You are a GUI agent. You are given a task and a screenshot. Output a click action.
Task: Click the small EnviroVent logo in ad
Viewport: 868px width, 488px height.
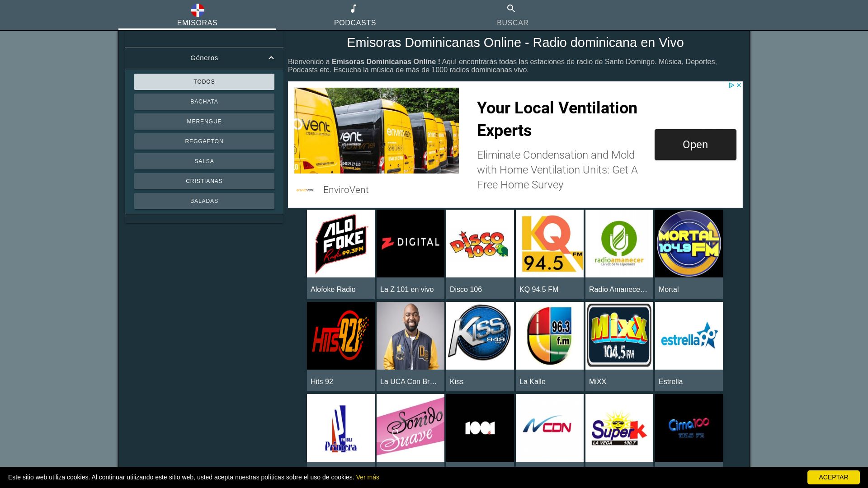coord(306,190)
